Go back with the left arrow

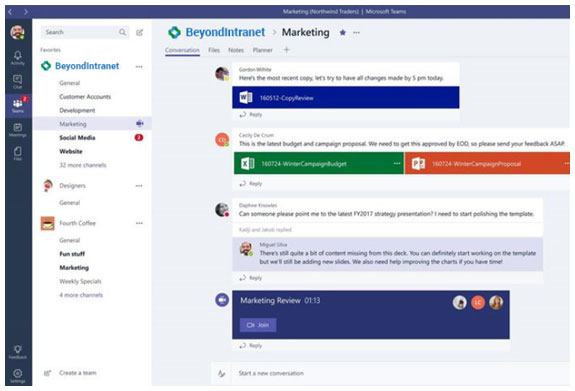(10, 12)
